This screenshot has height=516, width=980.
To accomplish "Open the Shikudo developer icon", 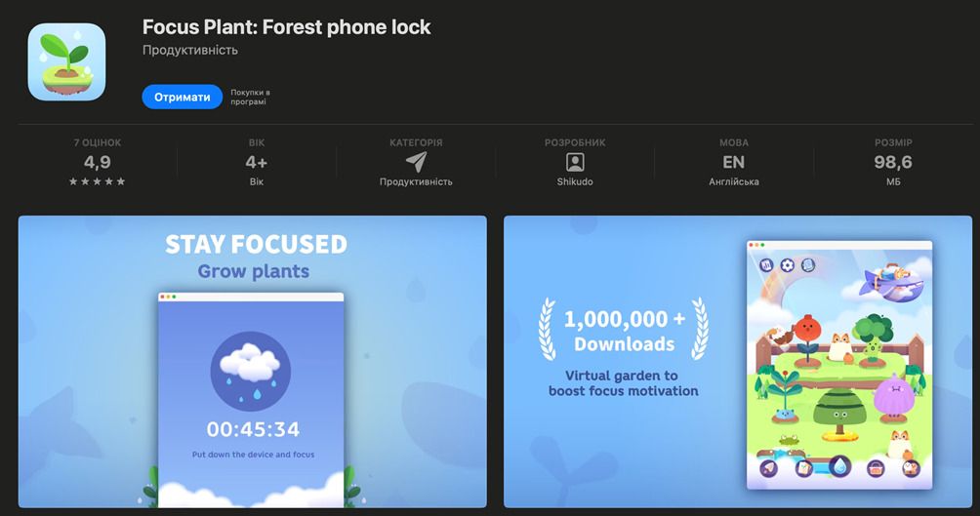I will 575,163.
